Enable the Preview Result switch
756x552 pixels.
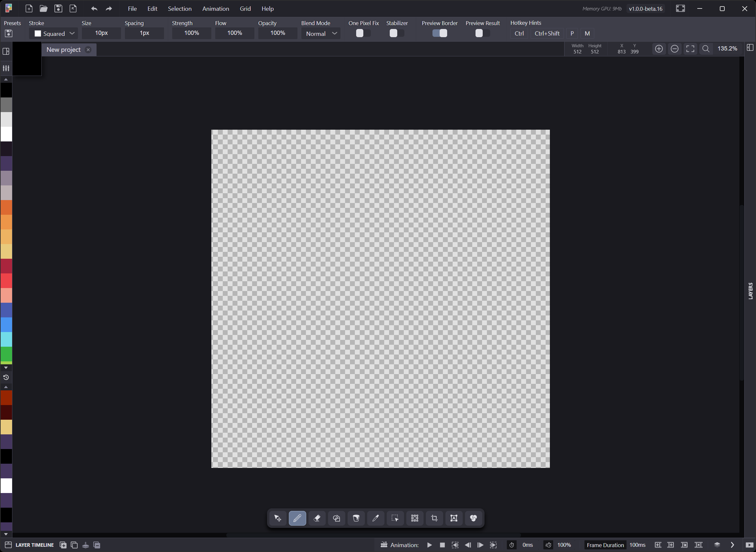482,33
